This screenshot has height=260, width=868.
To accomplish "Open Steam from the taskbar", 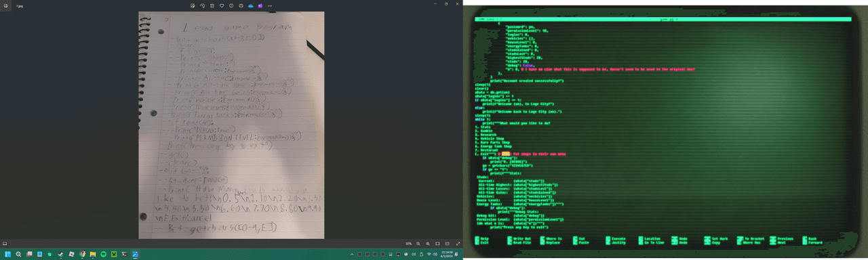I will (60, 255).
